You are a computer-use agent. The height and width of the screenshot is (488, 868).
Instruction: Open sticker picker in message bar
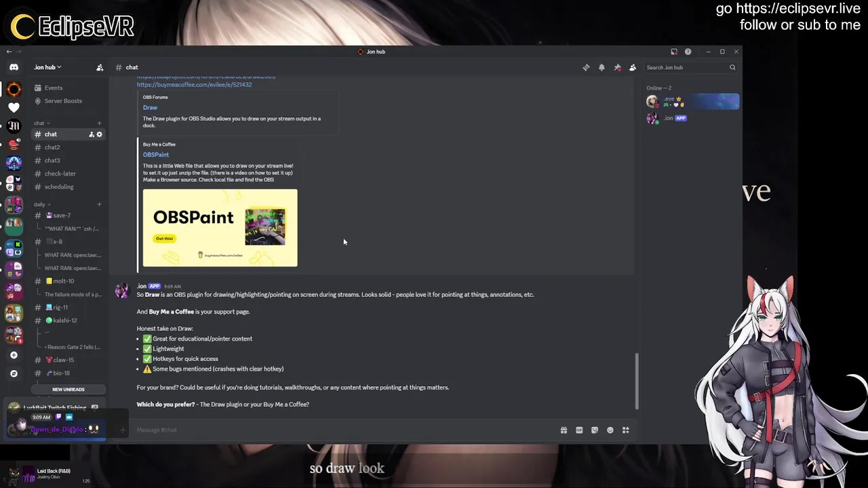(x=595, y=430)
